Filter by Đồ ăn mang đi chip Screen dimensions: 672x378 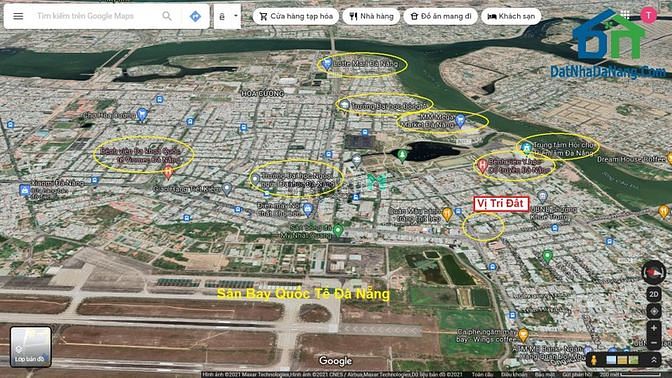[x=441, y=16]
